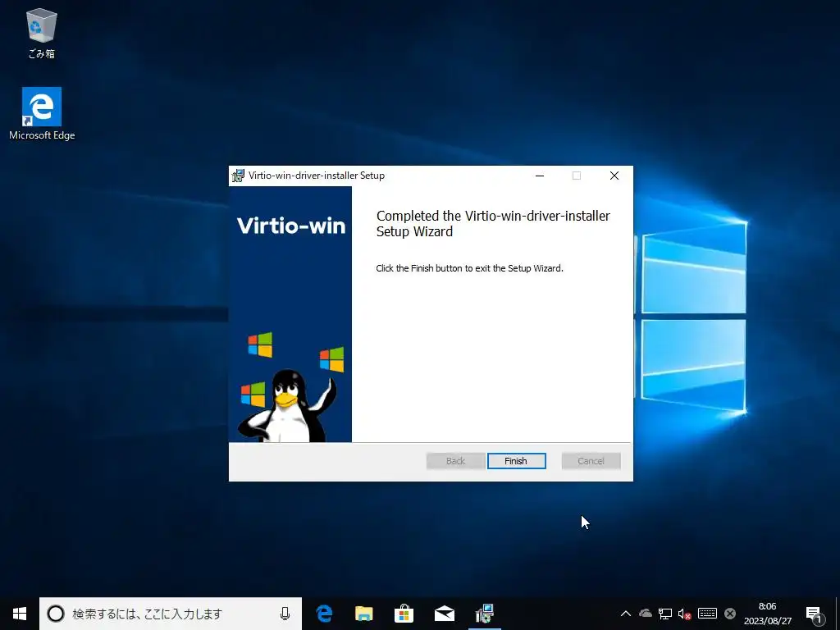Open the Windows Start menu
Screen dimensions: 840x630
pyautogui.click(x=20, y=614)
